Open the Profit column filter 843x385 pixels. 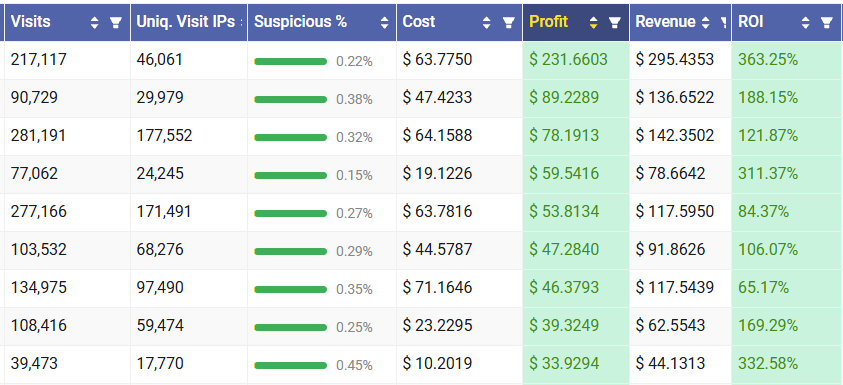(x=615, y=22)
